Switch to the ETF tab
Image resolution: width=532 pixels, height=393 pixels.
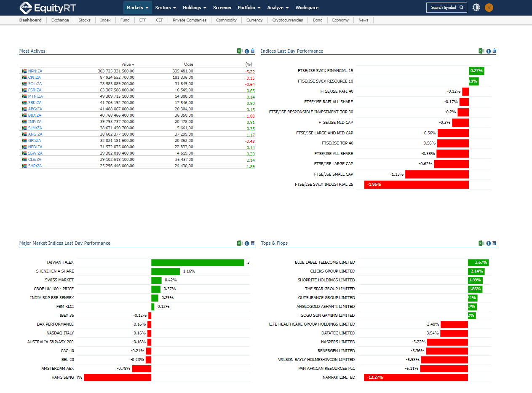click(x=143, y=20)
